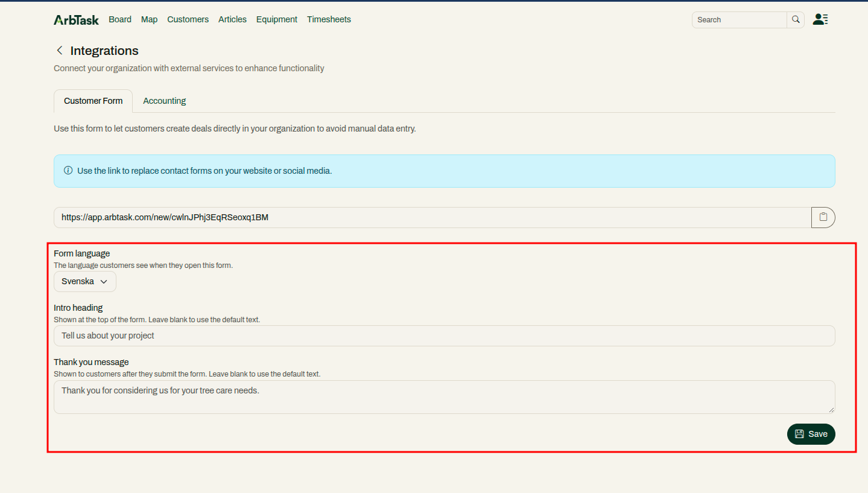Open the Articles menu item
The image size is (868, 493).
click(x=232, y=19)
